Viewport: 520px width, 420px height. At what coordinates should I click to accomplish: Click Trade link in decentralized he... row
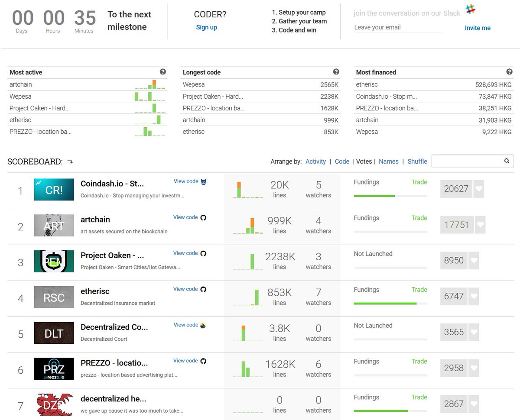pos(419,397)
